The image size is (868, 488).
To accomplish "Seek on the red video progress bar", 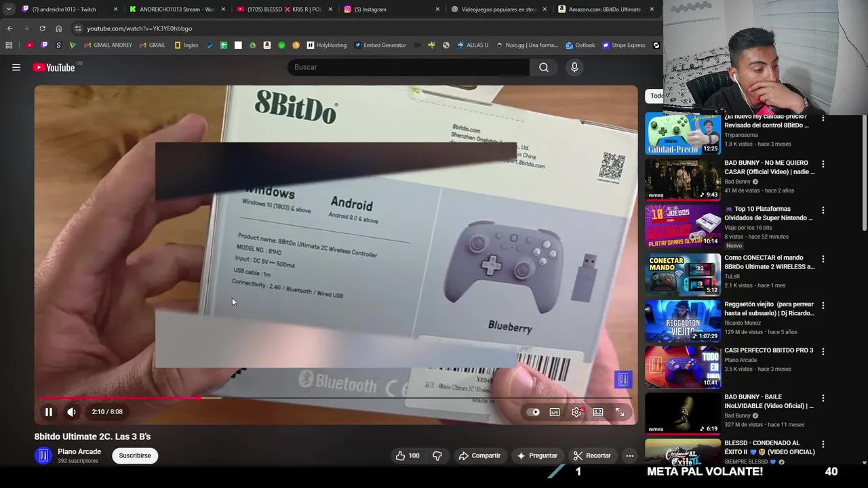I will tap(336, 398).
